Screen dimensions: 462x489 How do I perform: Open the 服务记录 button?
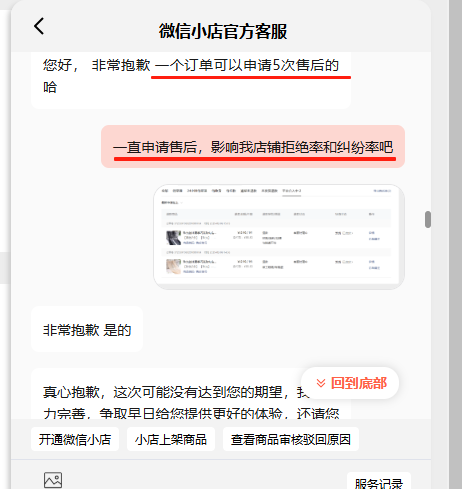379,481
